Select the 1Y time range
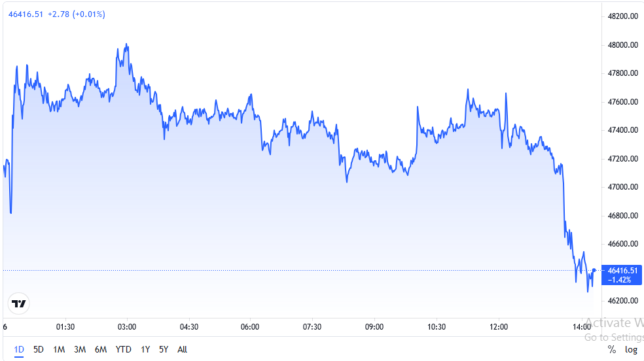This screenshot has height=361, width=644. point(145,350)
